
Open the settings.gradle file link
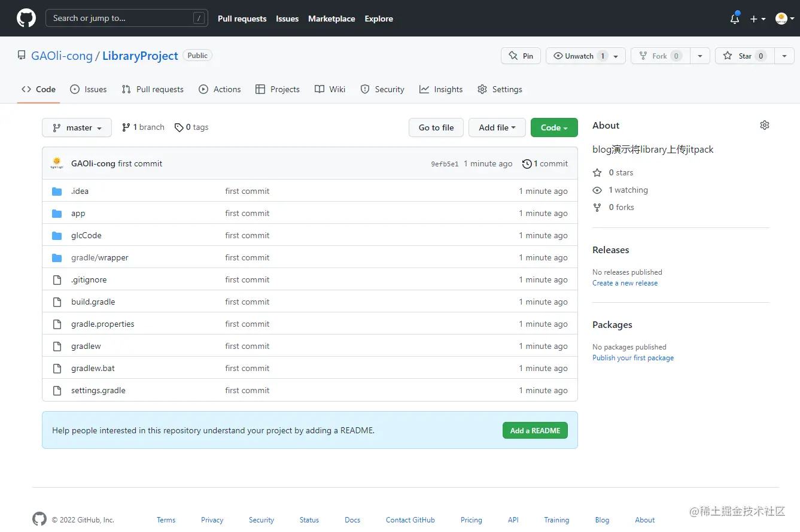[x=98, y=391]
